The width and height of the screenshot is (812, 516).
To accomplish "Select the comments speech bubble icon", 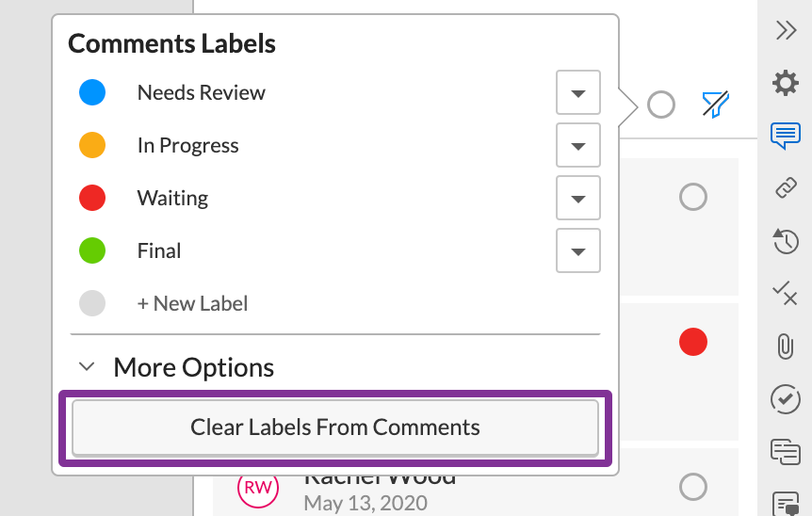I will [x=786, y=136].
